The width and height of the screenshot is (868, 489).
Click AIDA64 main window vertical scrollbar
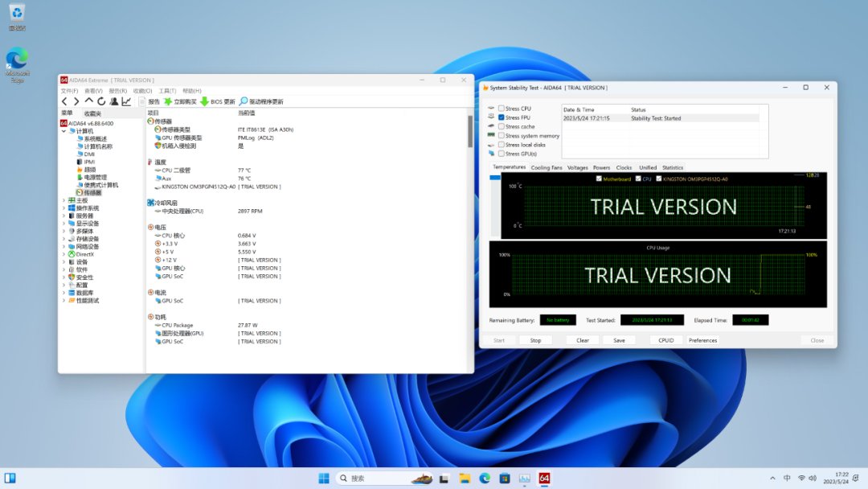pos(470,132)
